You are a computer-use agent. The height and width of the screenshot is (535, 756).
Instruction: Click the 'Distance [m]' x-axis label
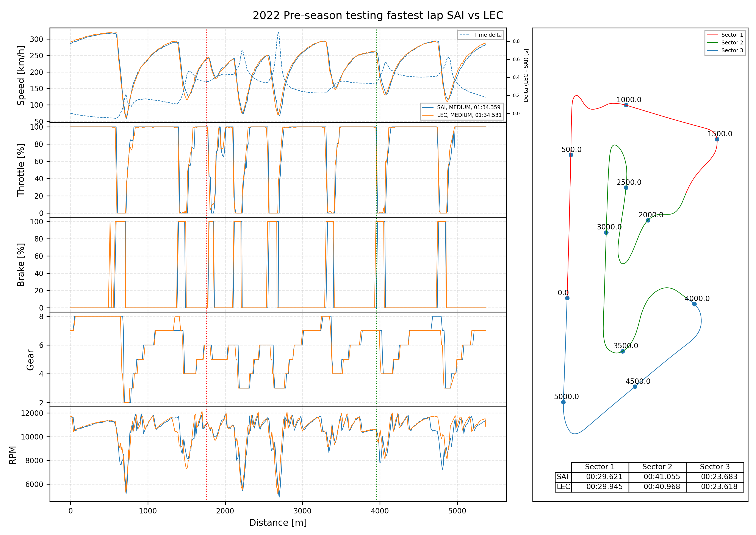click(278, 523)
